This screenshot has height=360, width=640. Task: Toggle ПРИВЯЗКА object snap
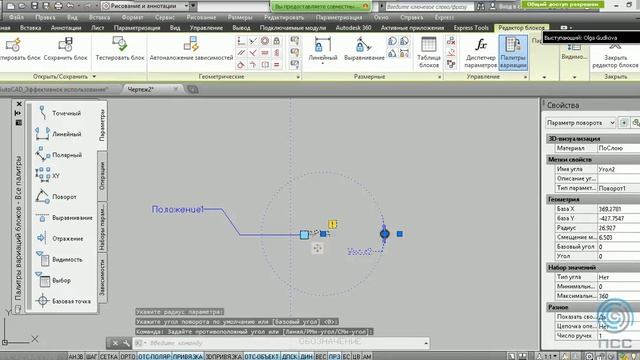[187, 356]
